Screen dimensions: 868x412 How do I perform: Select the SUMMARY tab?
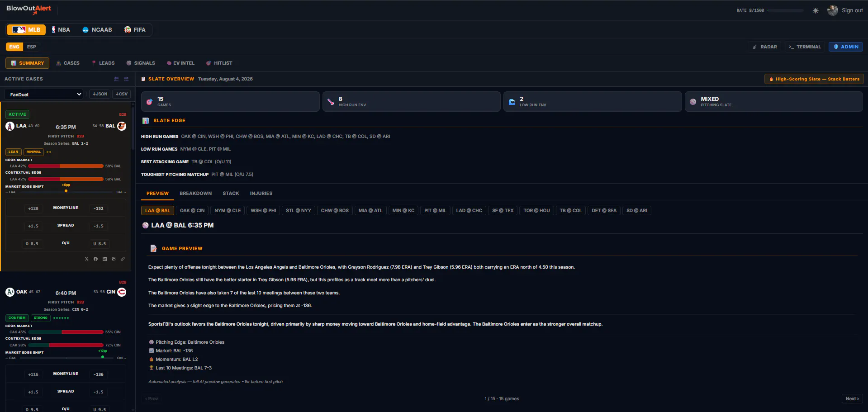click(27, 63)
